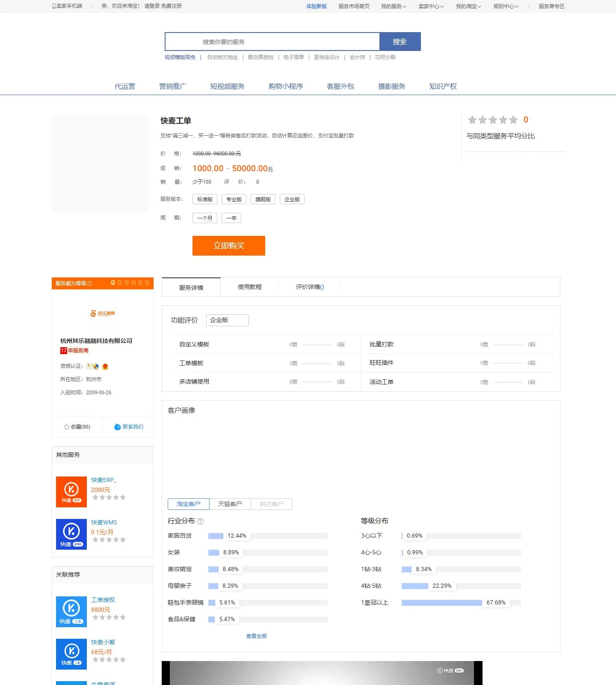Open the 评价详情 tab

[310, 287]
